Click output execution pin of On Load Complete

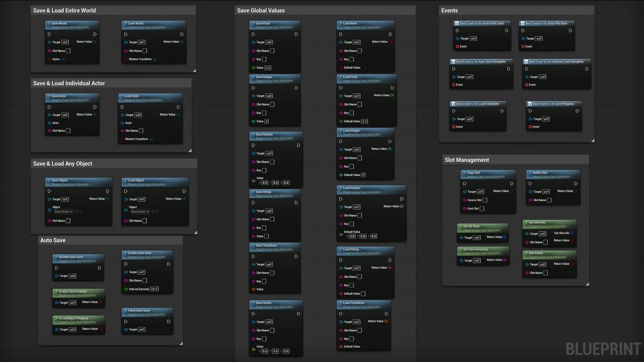point(502,111)
